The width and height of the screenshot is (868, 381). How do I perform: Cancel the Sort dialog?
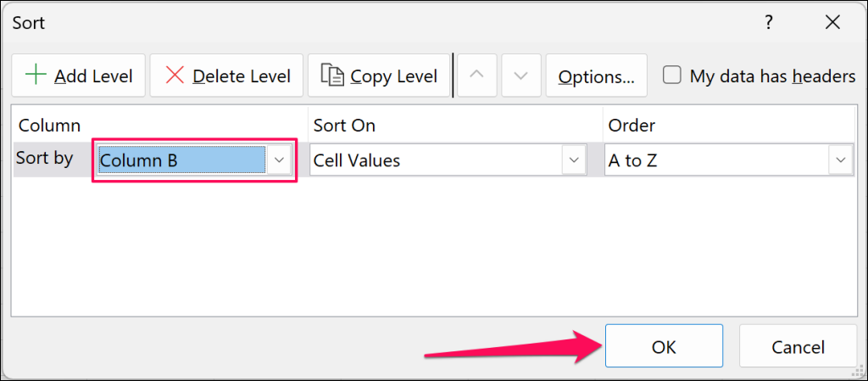click(x=798, y=346)
